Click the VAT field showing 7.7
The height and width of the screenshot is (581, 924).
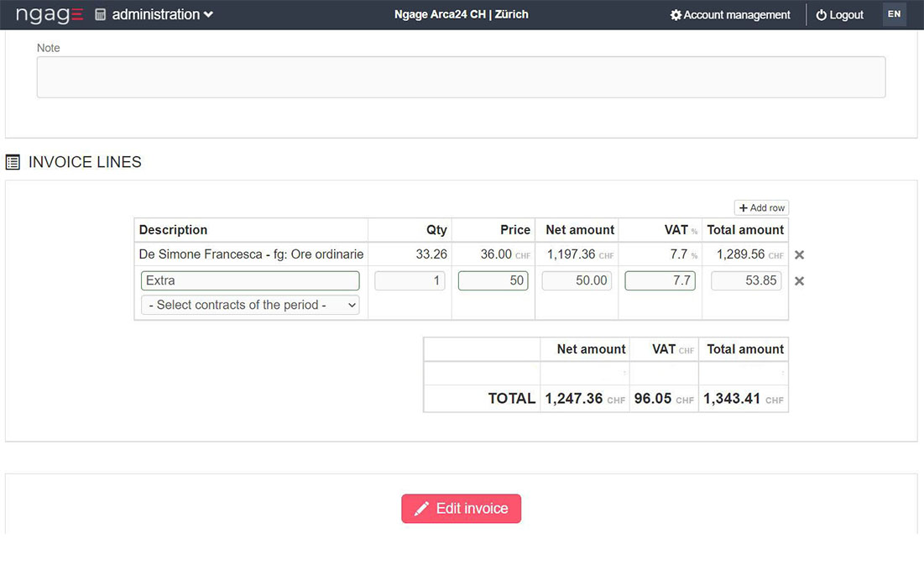tap(660, 281)
